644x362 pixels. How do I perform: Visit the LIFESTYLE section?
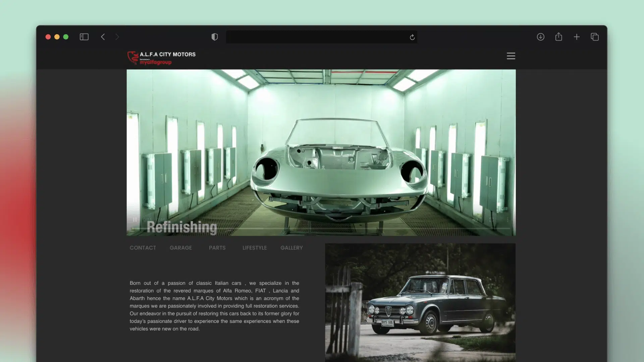point(255,248)
